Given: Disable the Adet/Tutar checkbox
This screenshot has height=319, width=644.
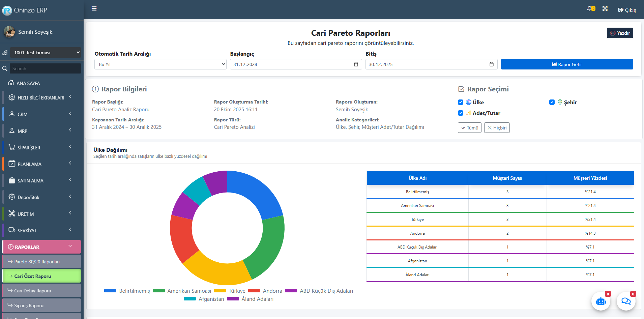Looking at the screenshot, I should click(461, 113).
